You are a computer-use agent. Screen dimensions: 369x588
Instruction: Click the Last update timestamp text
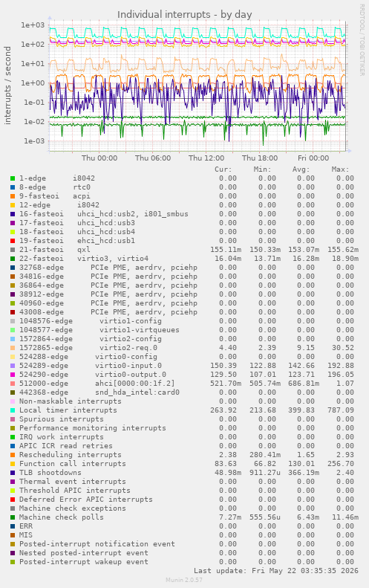pyautogui.click(x=276, y=571)
